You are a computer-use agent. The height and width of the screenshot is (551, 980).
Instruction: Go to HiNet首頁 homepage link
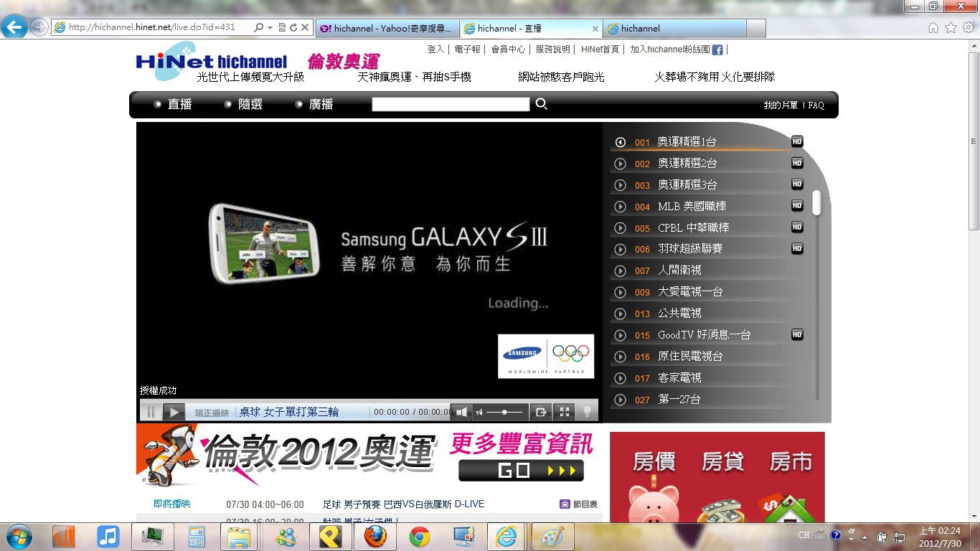point(600,50)
